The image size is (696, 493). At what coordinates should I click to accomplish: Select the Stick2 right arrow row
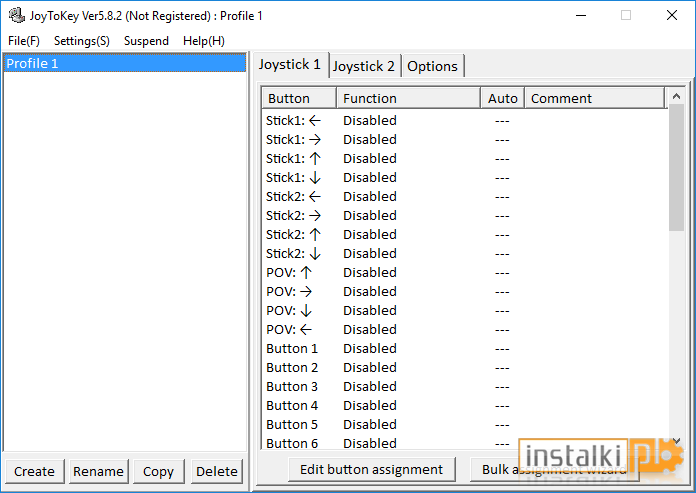click(464, 216)
